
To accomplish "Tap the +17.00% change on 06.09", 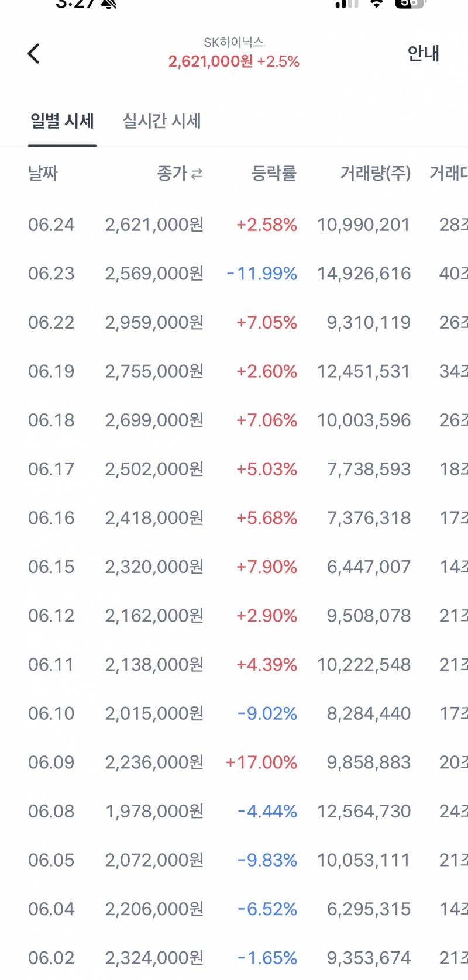I will [261, 762].
